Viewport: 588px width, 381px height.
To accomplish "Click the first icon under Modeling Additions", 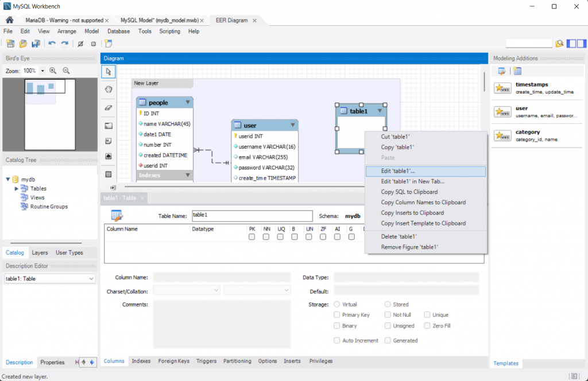I will coord(502,71).
